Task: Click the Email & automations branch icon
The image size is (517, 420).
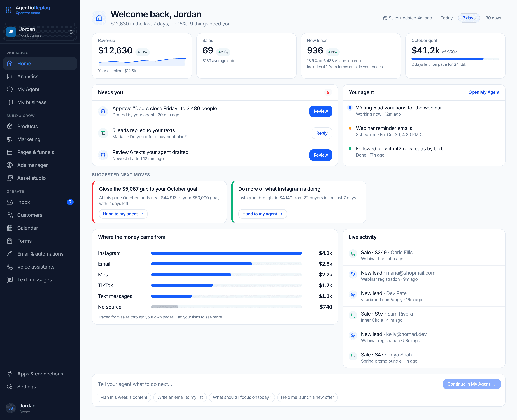Action: click(10, 254)
